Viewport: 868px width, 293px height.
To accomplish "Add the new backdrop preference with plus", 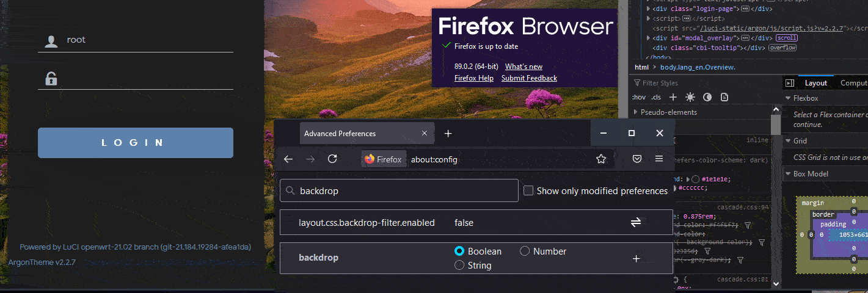I will pyautogui.click(x=636, y=258).
